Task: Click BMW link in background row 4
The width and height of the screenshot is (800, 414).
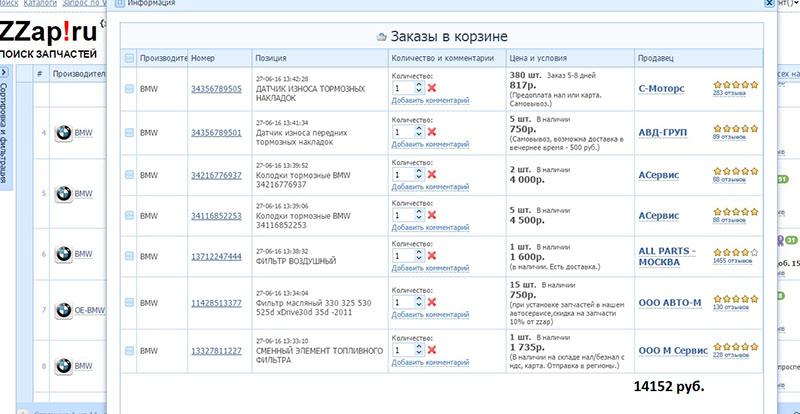Action: click(84, 134)
